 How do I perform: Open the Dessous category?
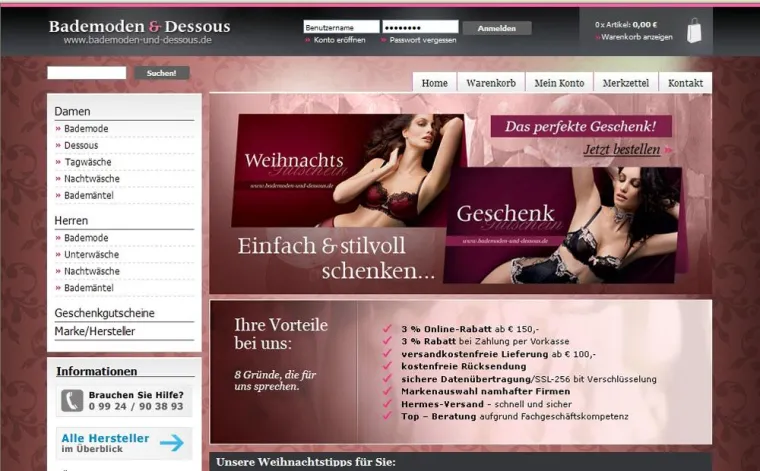tap(81, 145)
